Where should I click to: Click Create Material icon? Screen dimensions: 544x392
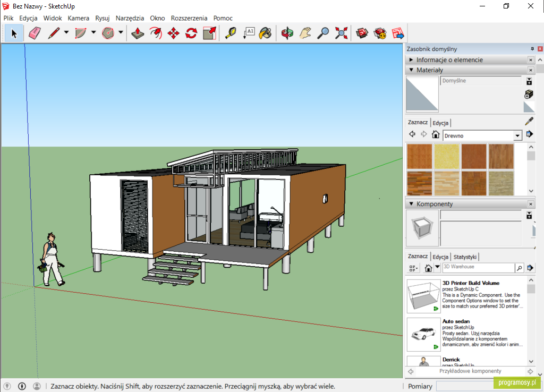(529, 94)
